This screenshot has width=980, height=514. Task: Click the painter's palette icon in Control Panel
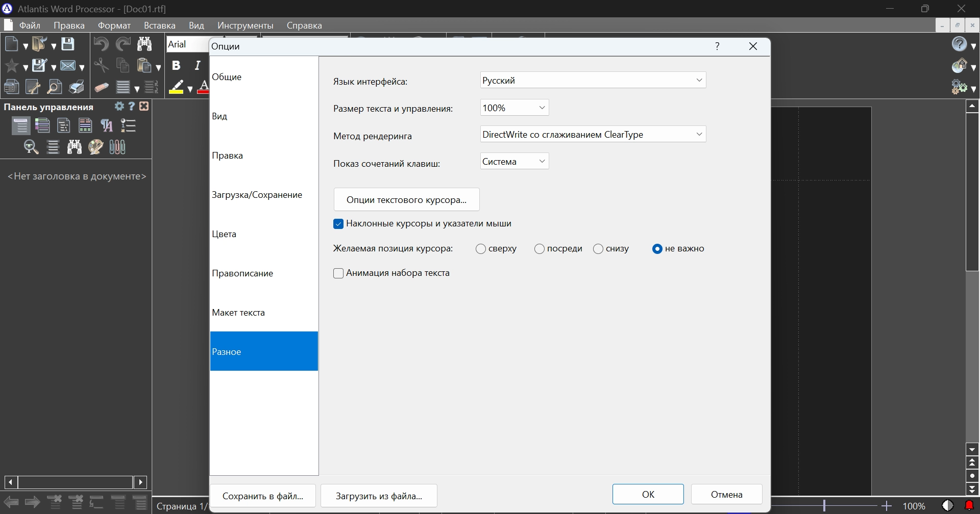pyautogui.click(x=95, y=147)
